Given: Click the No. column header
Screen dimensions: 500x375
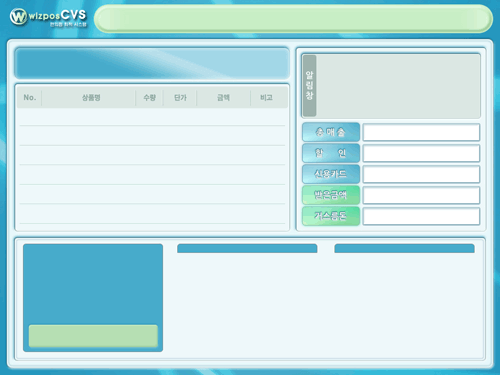Looking at the screenshot, I should tap(29, 98).
